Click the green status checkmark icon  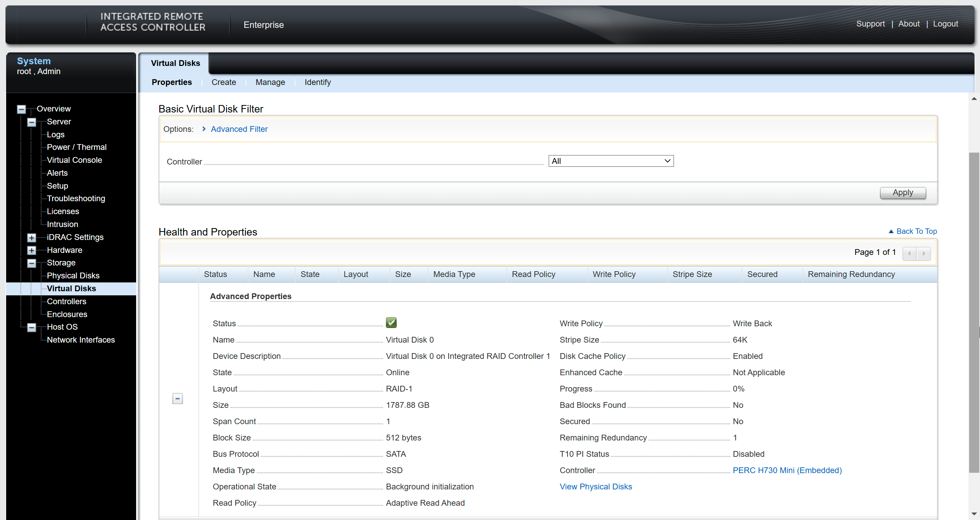tap(391, 323)
